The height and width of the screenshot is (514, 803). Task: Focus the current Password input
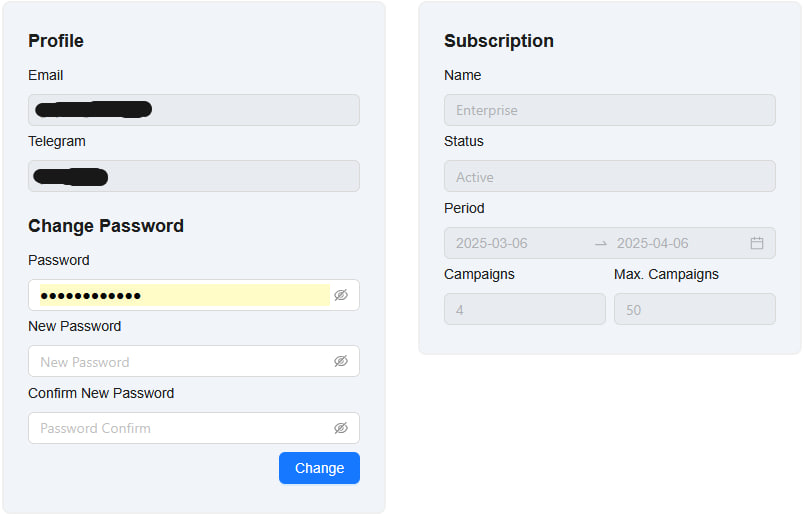pos(180,295)
